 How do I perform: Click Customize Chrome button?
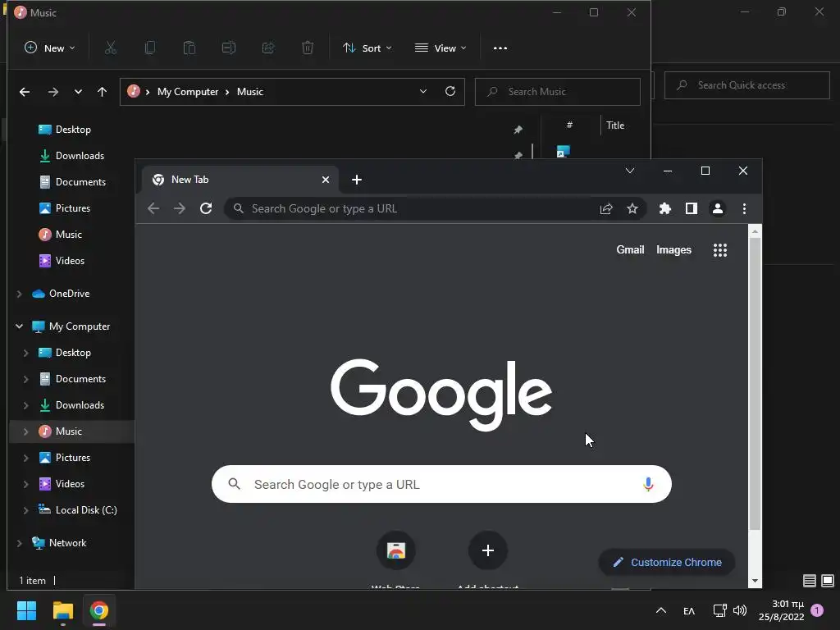click(667, 563)
